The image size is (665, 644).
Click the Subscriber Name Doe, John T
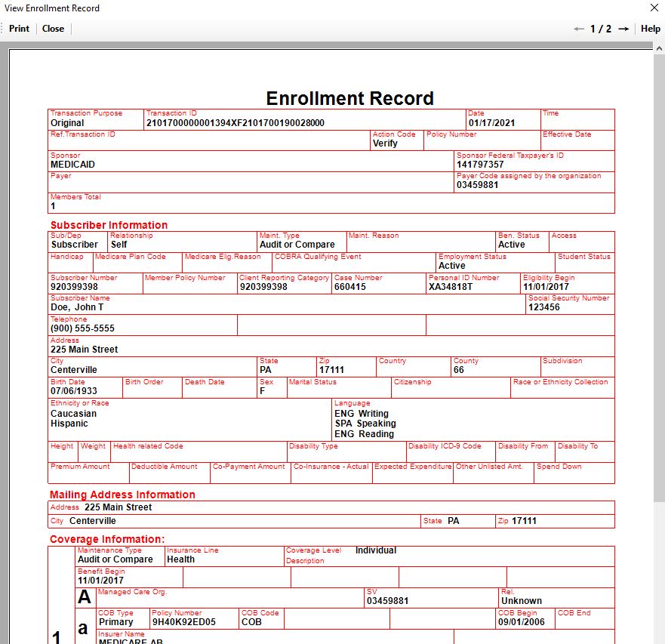point(77,307)
